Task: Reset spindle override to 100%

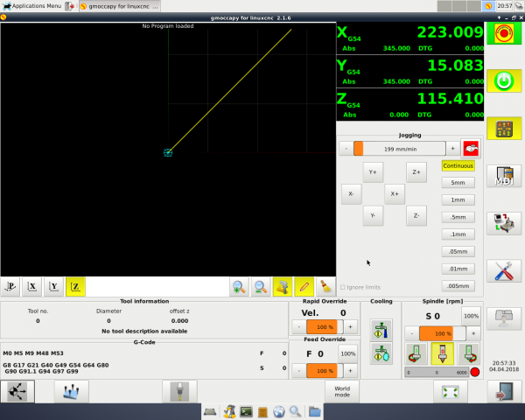Action: pos(471,315)
